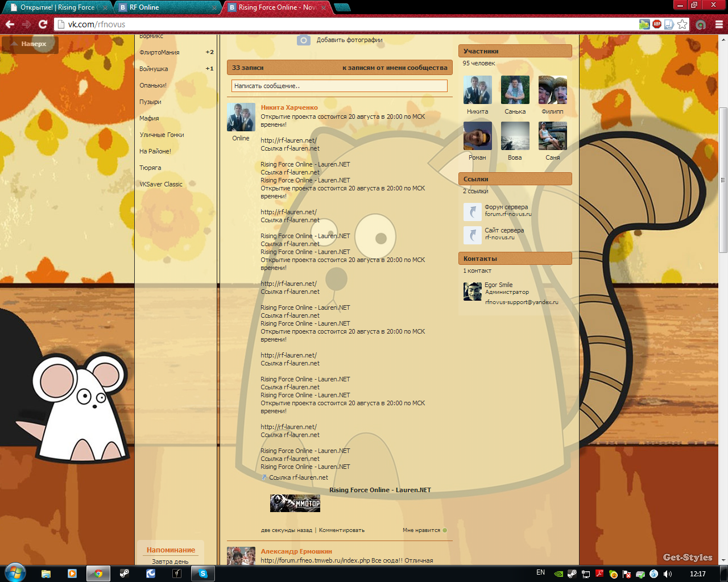The width and height of the screenshot is (728, 582).
Task: Click the Написать сообщение field
Action: [340, 86]
